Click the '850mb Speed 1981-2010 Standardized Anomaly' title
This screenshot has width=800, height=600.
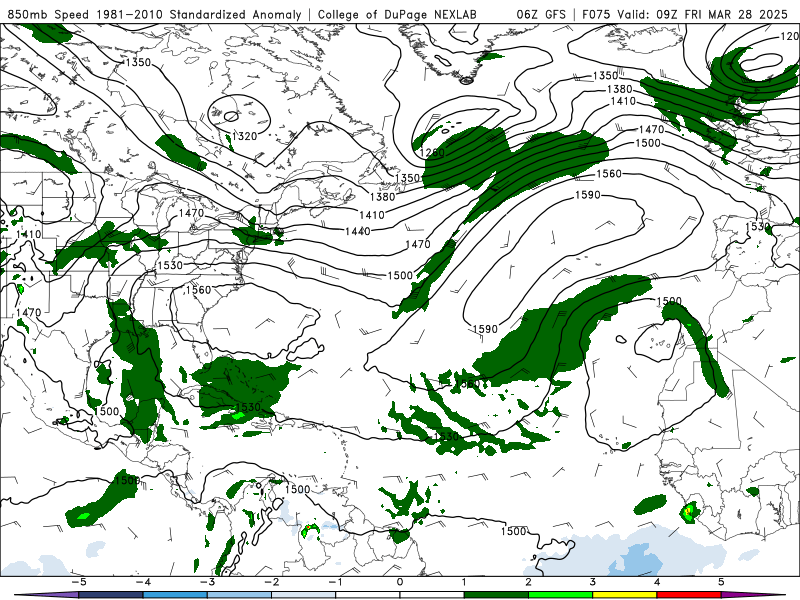pyautogui.click(x=154, y=14)
